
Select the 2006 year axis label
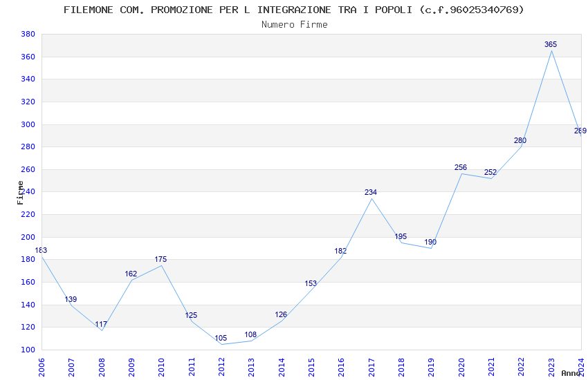pyautogui.click(x=42, y=367)
